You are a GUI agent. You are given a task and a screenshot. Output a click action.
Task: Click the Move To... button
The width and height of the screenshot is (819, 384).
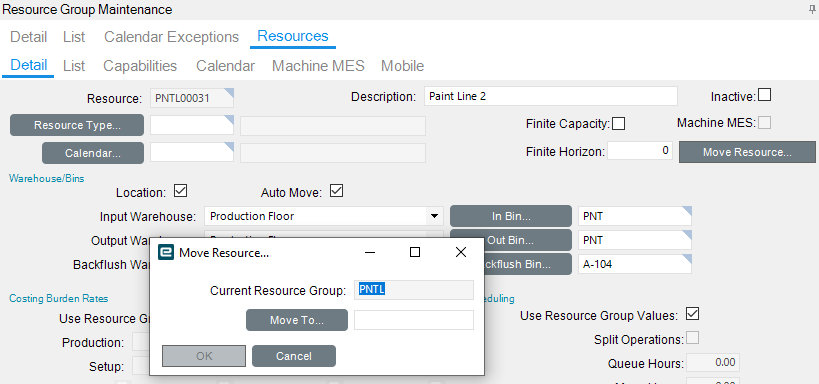(297, 320)
